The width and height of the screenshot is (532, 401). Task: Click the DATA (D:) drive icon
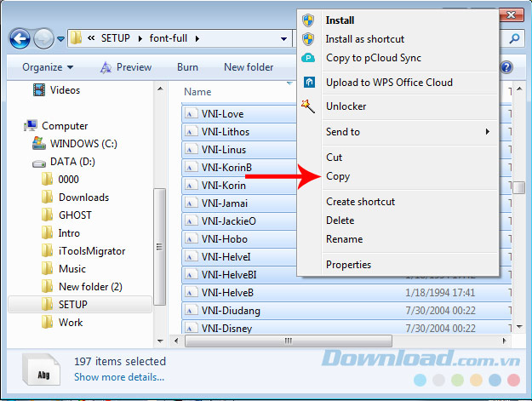pyautogui.click(x=39, y=162)
